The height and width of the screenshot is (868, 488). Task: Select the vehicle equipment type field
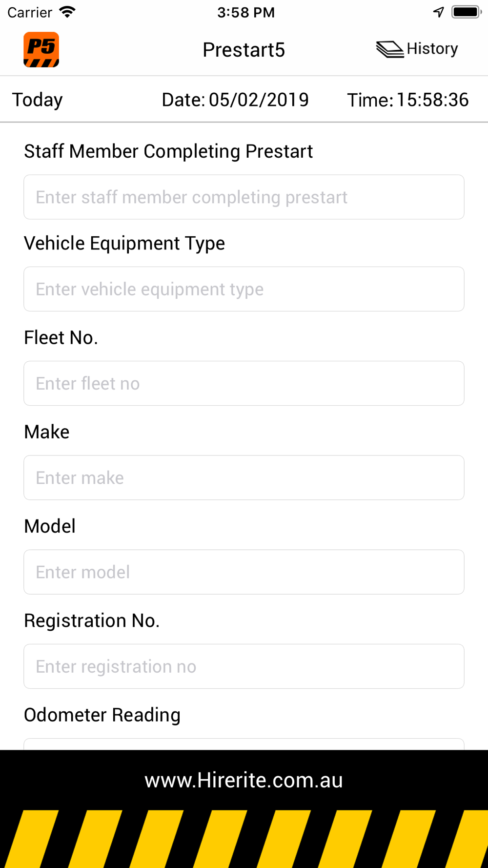(x=244, y=289)
